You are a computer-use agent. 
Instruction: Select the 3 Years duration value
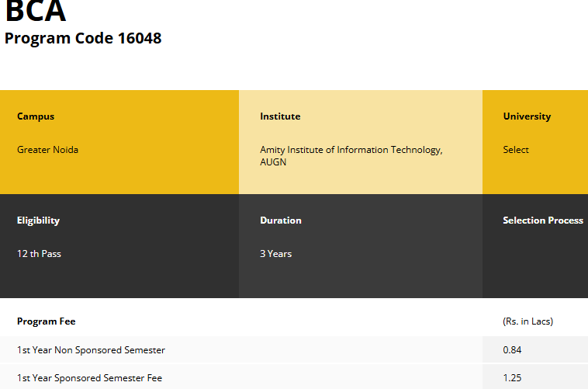pos(276,254)
